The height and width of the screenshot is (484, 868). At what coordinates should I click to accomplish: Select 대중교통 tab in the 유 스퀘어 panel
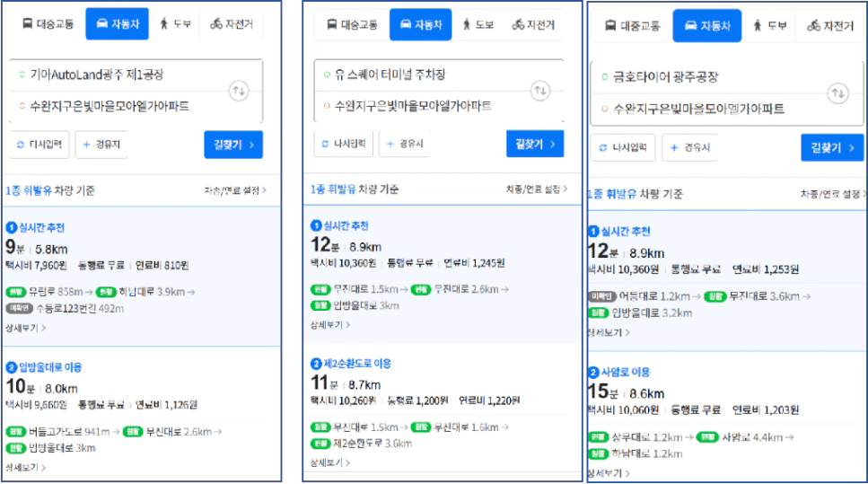[352, 24]
